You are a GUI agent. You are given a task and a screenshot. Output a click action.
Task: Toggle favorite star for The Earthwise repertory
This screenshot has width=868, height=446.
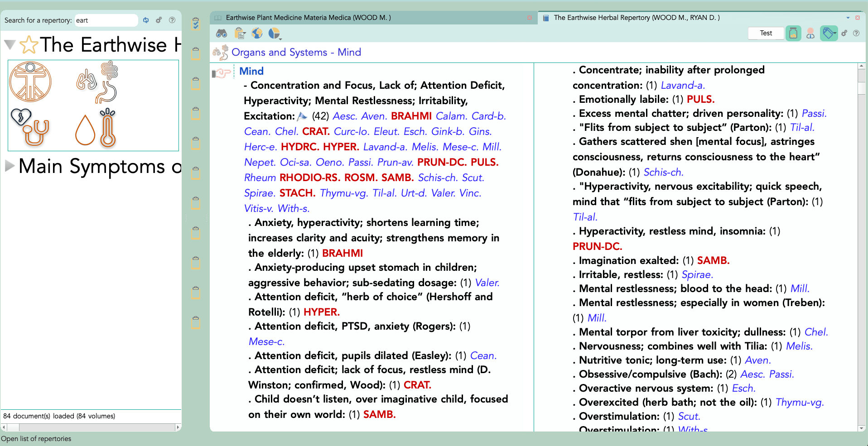click(x=29, y=45)
